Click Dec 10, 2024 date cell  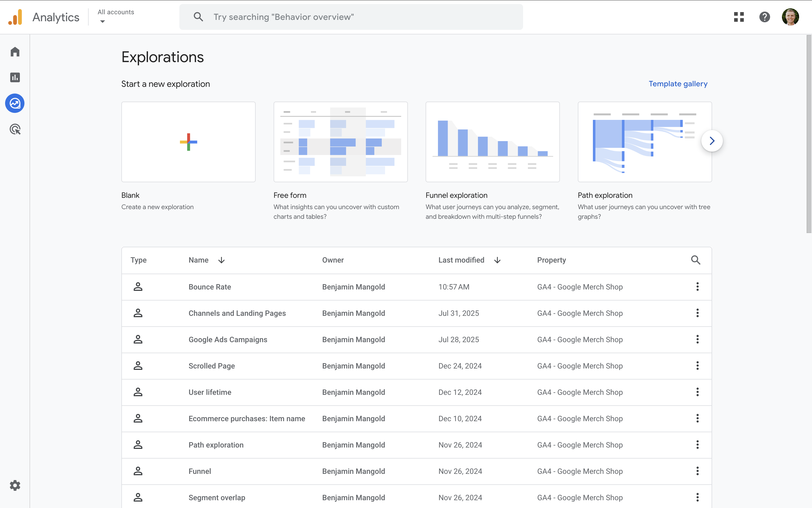pyautogui.click(x=460, y=419)
